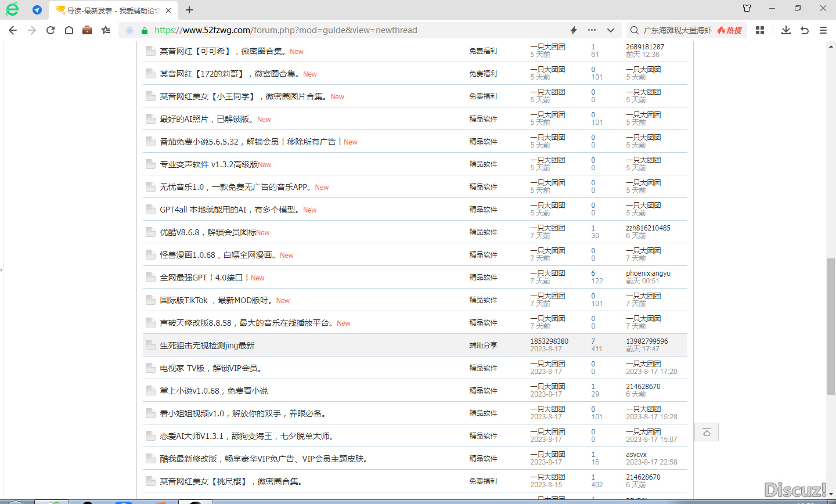Open the apps grid icon
This screenshot has width=836, height=504.
coord(760,30)
